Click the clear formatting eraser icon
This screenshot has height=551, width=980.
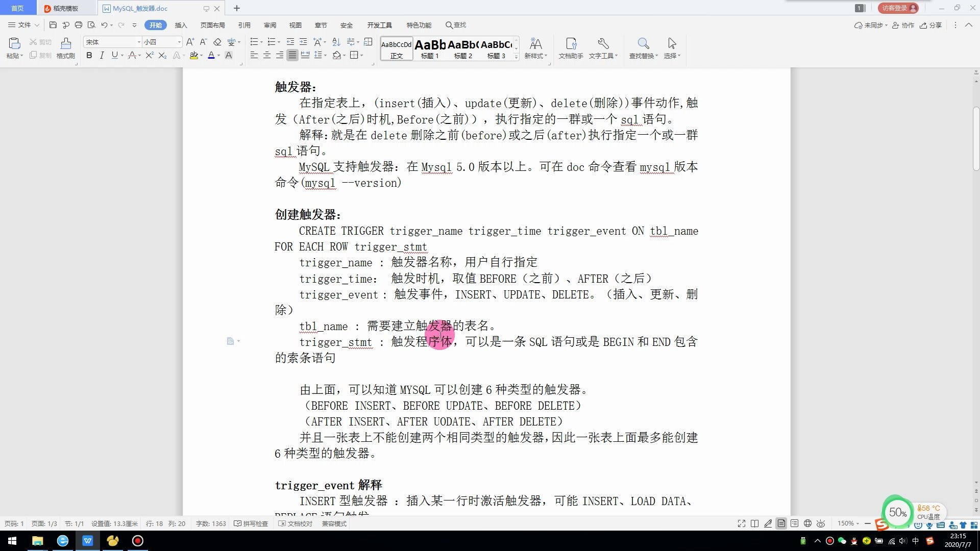tap(217, 42)
